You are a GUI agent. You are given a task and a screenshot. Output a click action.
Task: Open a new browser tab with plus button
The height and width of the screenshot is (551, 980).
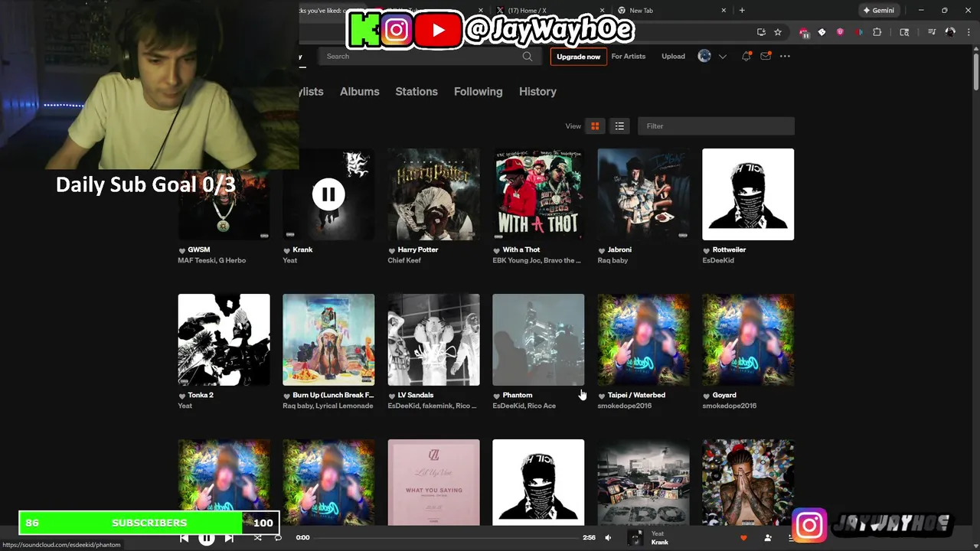click(742, 11)
